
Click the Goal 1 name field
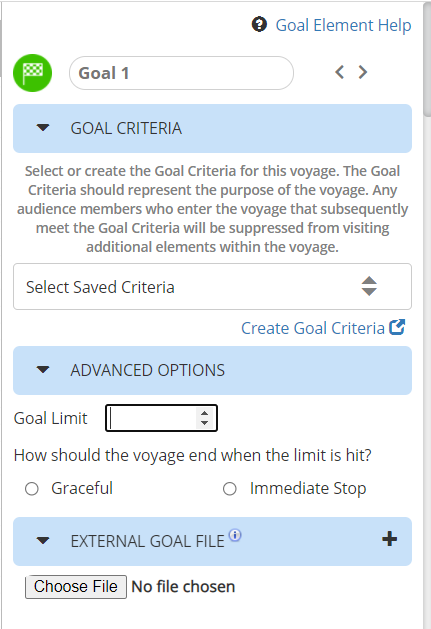(x=181, y=73)
